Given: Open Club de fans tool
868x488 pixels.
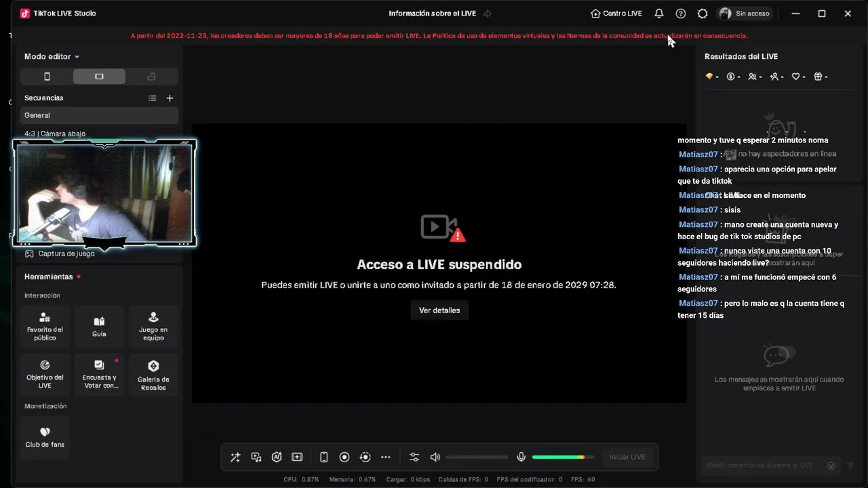Looking at the screenshot, I should [45, 438].
